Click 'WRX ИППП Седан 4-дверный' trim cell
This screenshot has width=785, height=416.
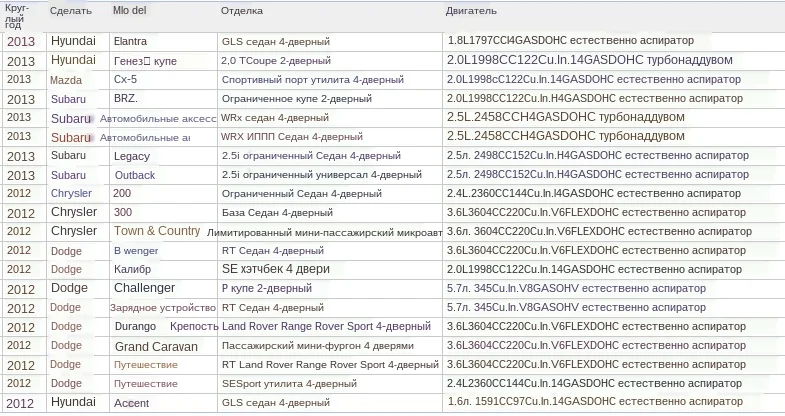coord(292,137)
